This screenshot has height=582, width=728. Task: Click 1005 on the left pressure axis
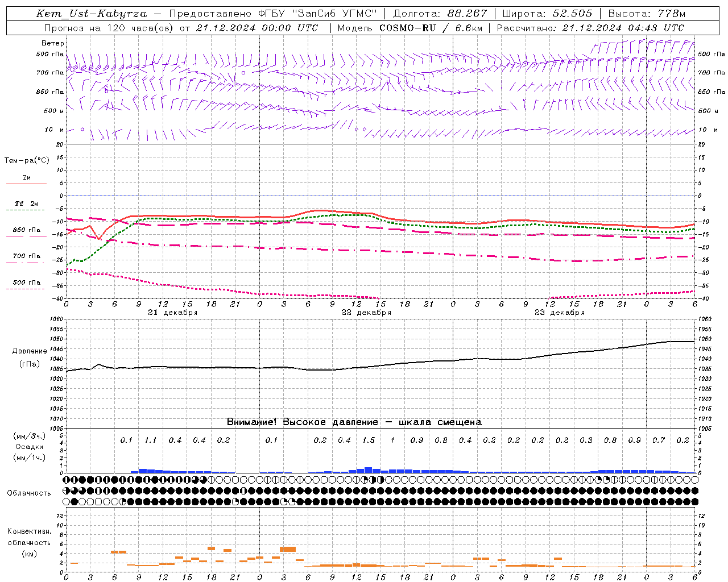pyautogui.click(x=55, y=428)
